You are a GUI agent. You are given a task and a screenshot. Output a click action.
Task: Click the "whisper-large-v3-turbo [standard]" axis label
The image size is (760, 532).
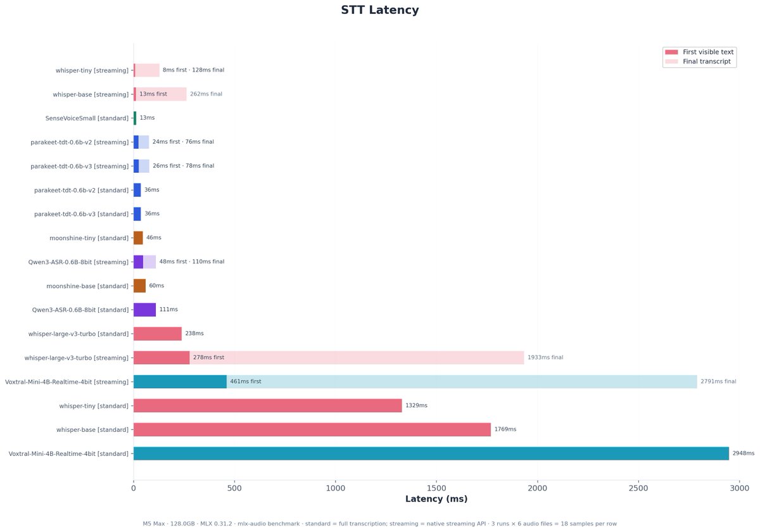coord(79,334)
